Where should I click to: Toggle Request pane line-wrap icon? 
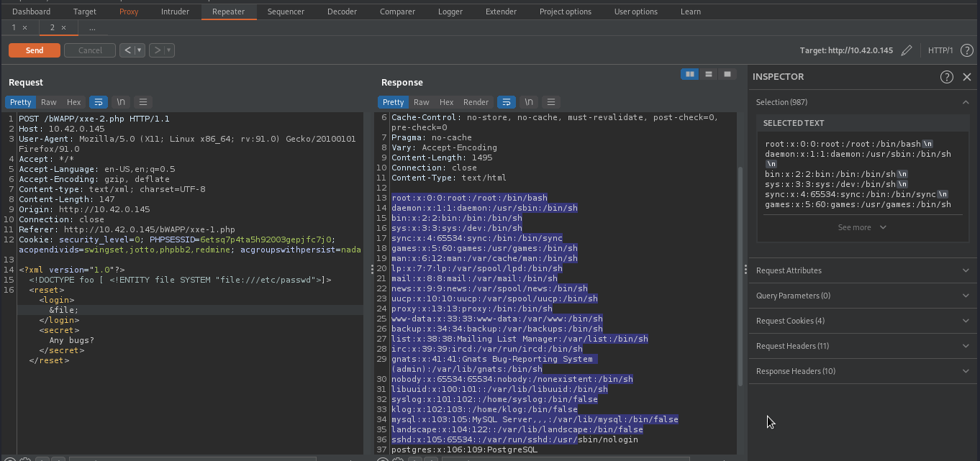point(99,102)
